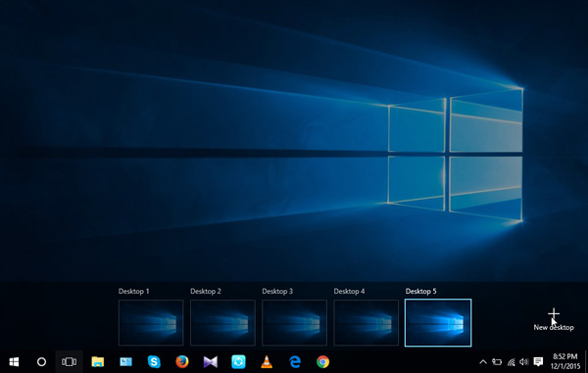588x373 pixels.
Task: Open the Windows Start menu
Action: (x=14, y=362)
